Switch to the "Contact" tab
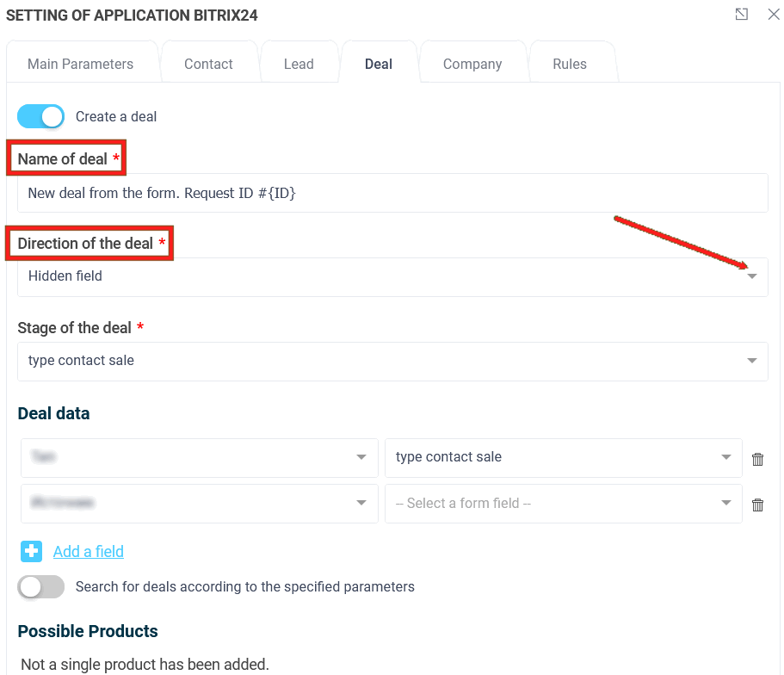The image size is (784, 675). click(208, 63)
